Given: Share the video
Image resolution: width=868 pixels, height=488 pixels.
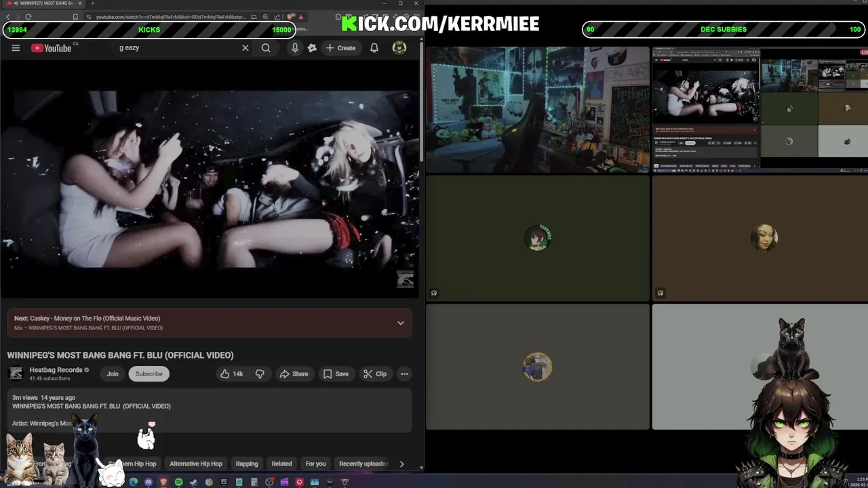Looking at the screenshot, I should [x=294, y=373].
